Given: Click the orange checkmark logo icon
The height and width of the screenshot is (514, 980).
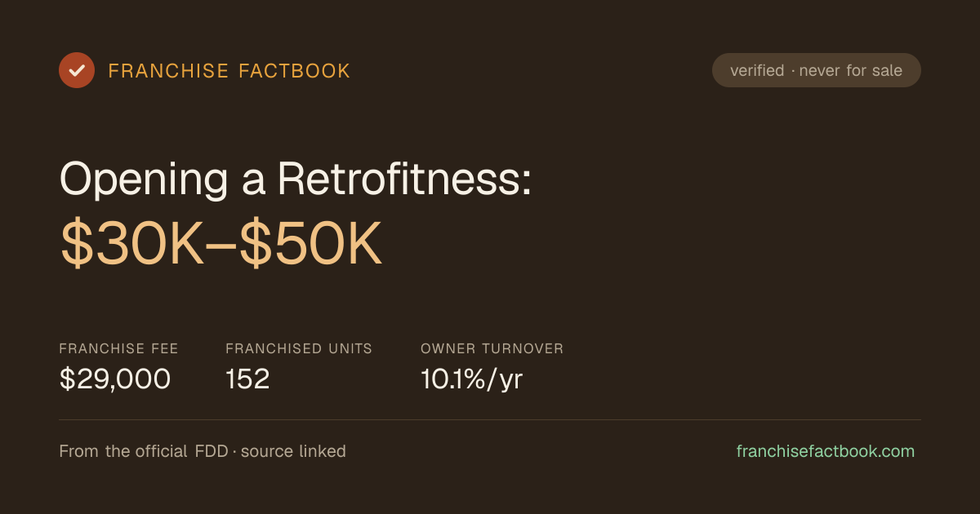Looking at the screenshot, I should [x=77, y=70].
